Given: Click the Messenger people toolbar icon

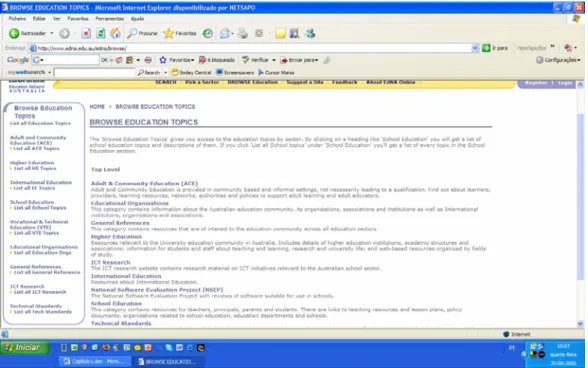Looking at the screenshot, I should [x=310, y=33].
